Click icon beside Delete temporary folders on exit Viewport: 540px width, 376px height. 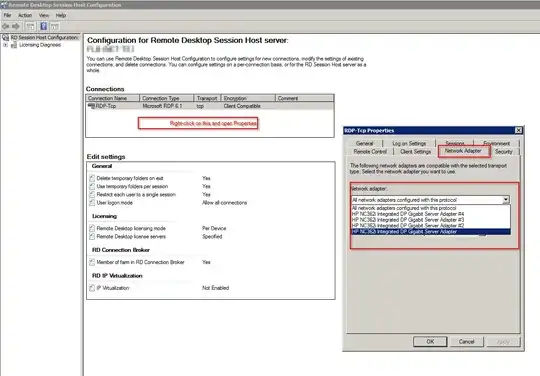[x=92, y=178]
